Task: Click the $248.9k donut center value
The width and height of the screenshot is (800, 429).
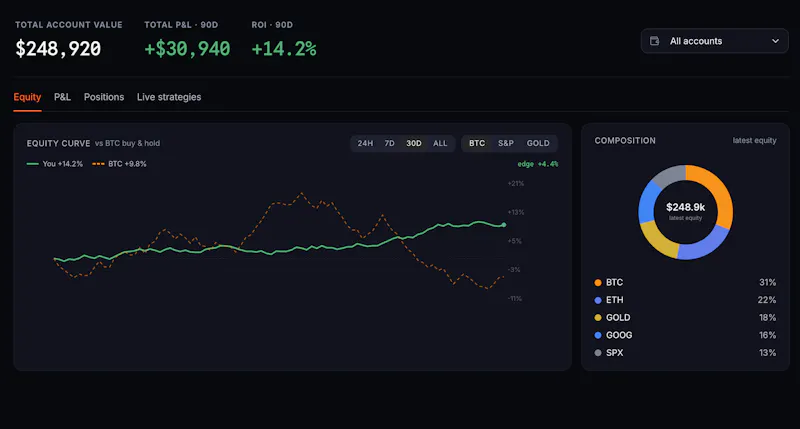Action: click(x=685, y=207)
